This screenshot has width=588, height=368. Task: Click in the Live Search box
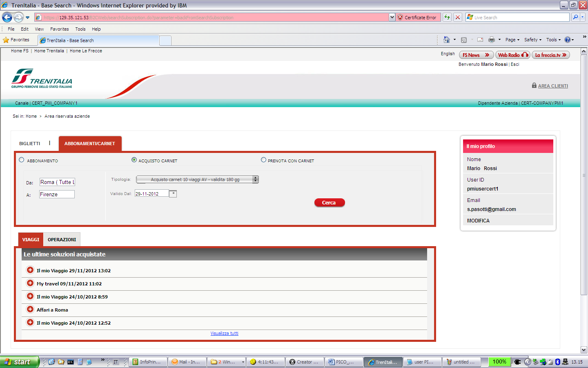click(x=517, y=18)
